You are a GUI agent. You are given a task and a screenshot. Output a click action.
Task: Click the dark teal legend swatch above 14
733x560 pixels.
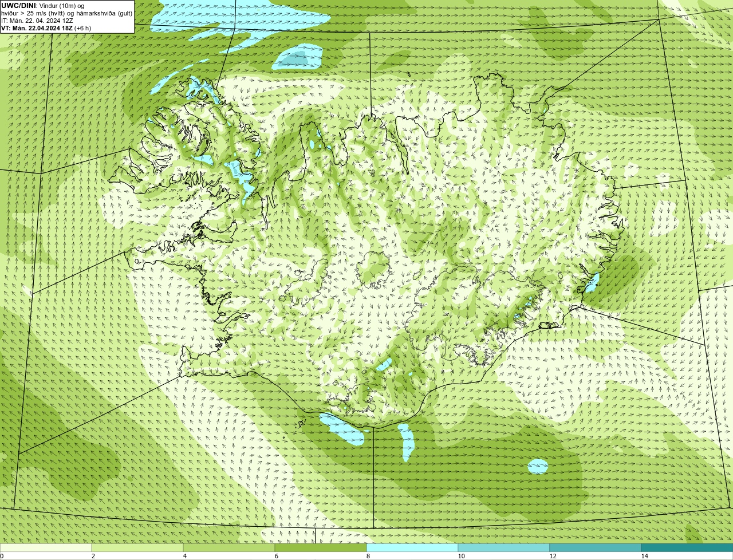point(687,547)
